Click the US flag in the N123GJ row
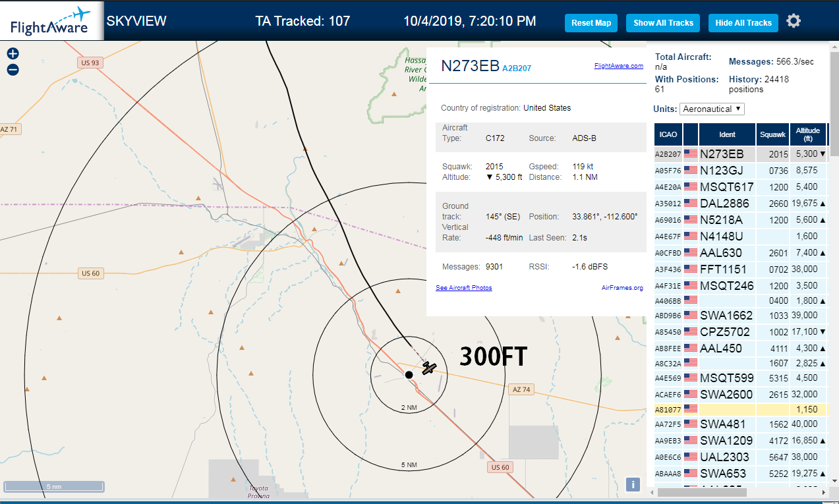839x504 pixels. point(691,171)
